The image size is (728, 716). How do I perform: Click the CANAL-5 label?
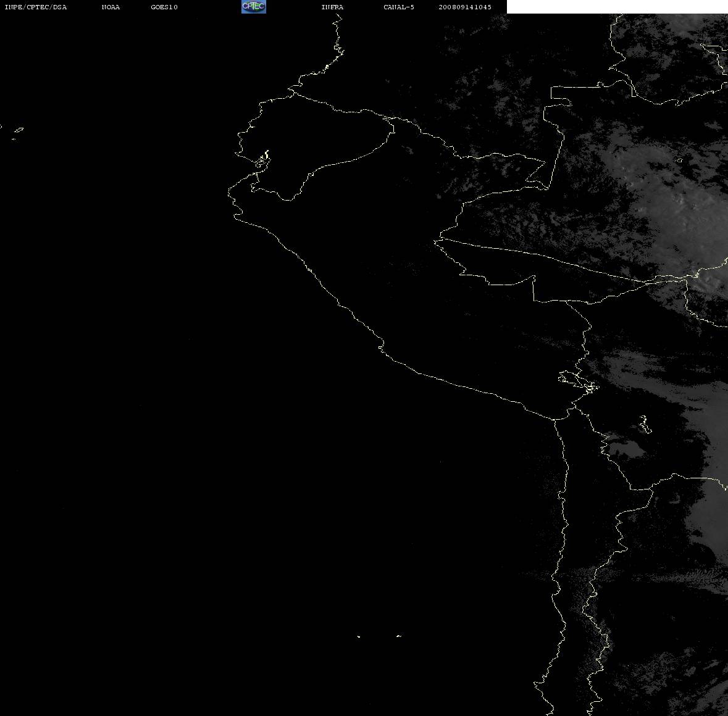click(399, 7)
